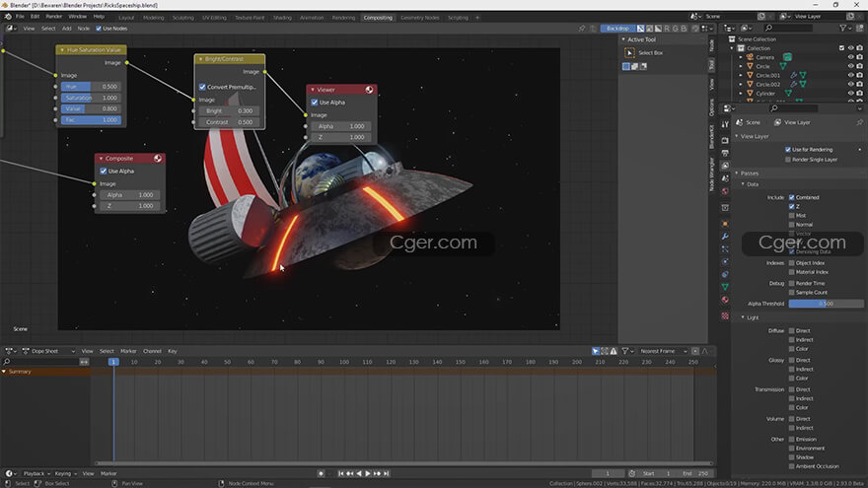Open the Nearest Frame snapping dropdown
Image resolution: width=868 pixels, height=488 pixels.
[x=662, y=351]
